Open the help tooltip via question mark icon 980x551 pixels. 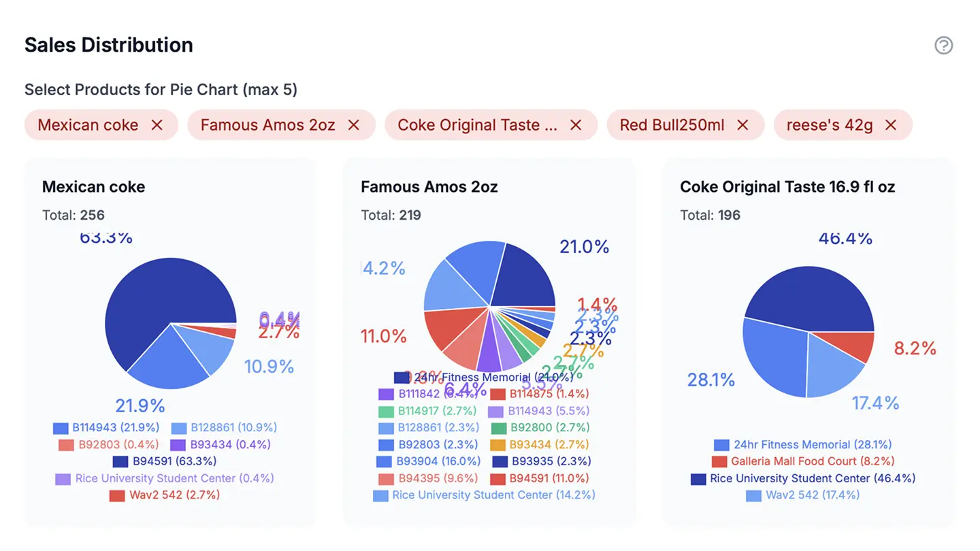click(944, 46)
